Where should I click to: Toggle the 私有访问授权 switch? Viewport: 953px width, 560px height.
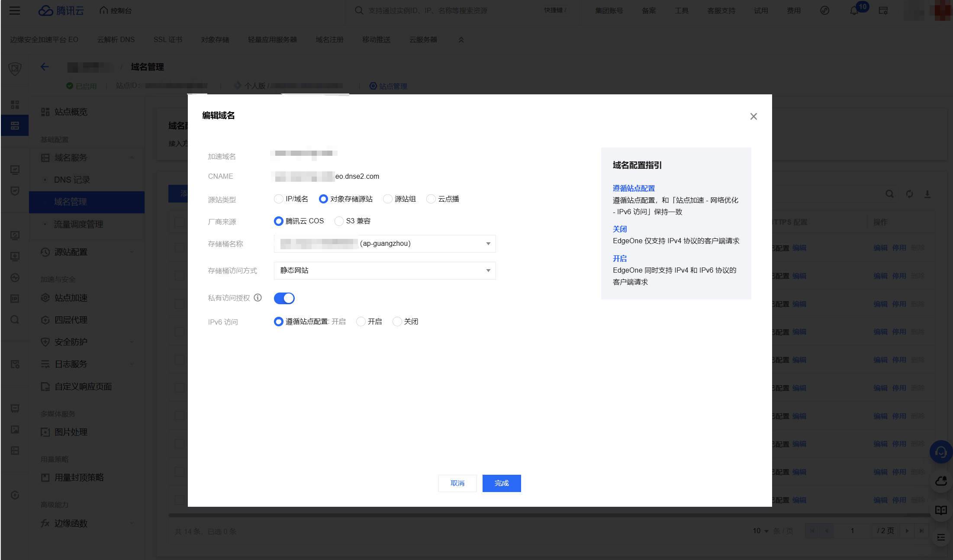(284, 298)
